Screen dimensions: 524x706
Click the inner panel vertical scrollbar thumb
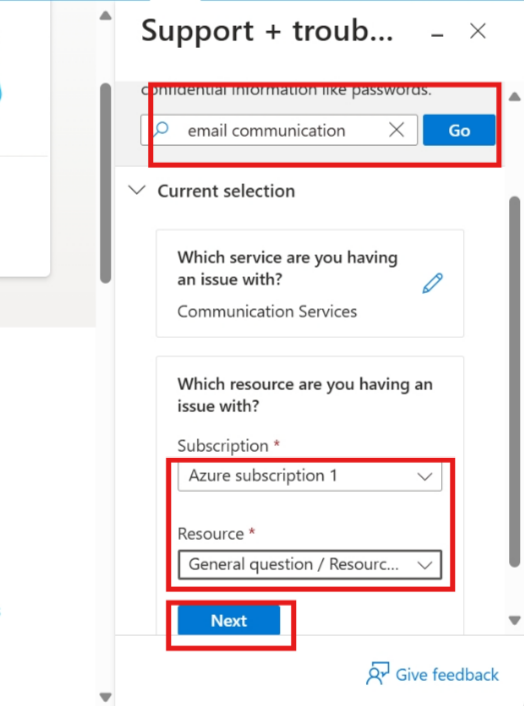point(515,381)
